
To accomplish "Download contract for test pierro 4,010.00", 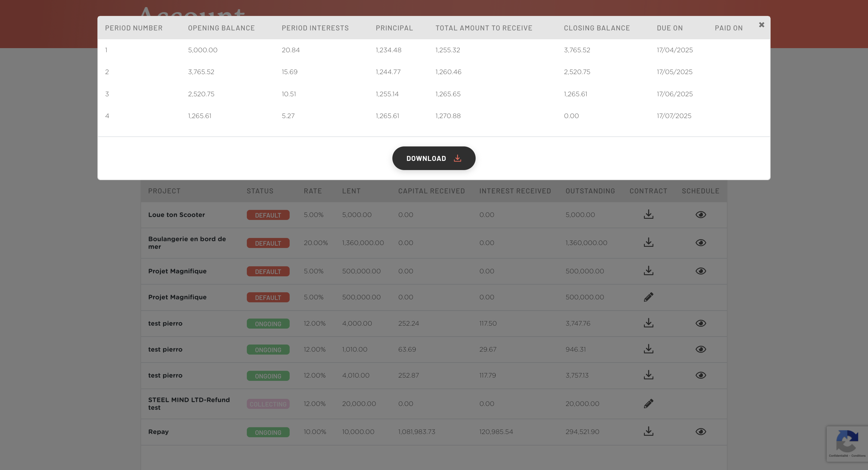I will [x=648, y=375].
